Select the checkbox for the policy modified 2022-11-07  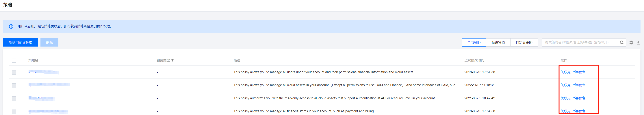[14, 85]
